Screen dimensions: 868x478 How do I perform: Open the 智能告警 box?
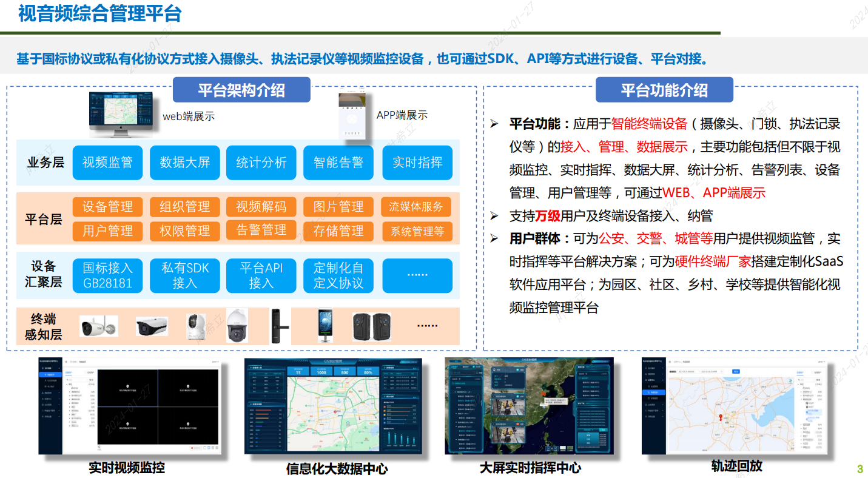click(x=338, y=163)
